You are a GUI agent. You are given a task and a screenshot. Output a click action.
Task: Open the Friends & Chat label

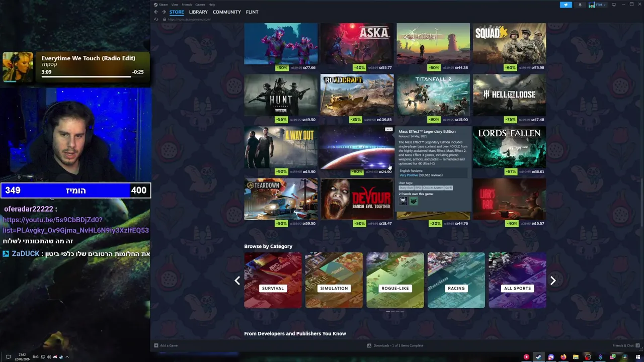pyautogui.click(x=623, y=345)
